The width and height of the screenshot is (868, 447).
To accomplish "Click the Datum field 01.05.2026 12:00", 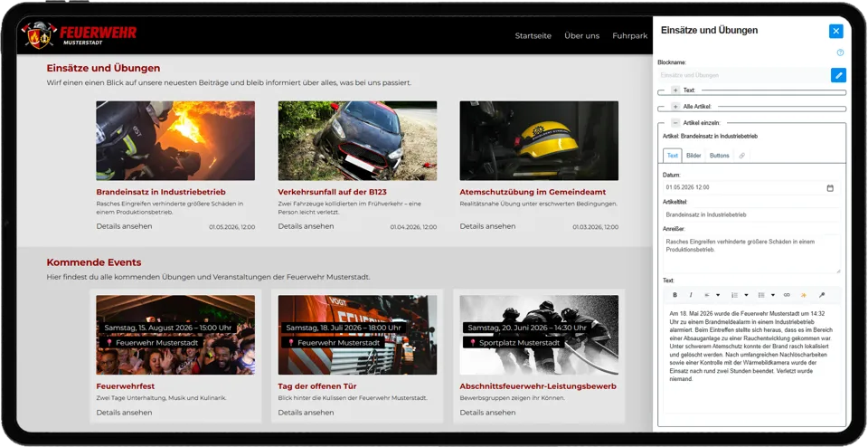I will 751,188.
